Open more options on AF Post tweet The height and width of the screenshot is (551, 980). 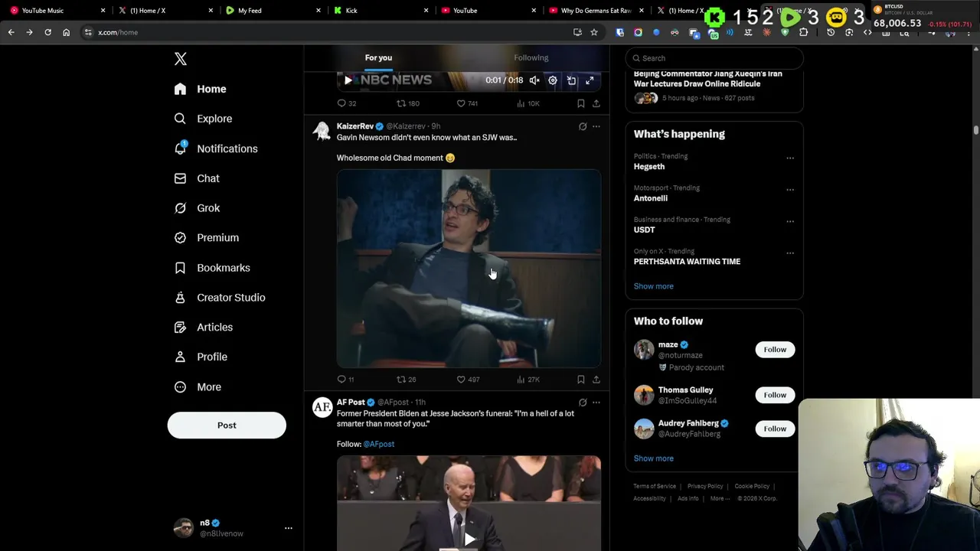click(596, 403)
